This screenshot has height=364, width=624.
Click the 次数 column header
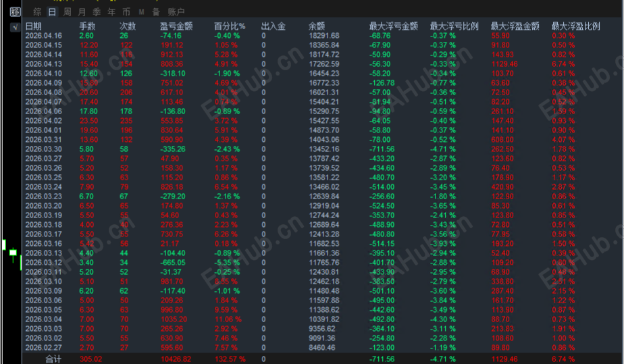(128, 26)
